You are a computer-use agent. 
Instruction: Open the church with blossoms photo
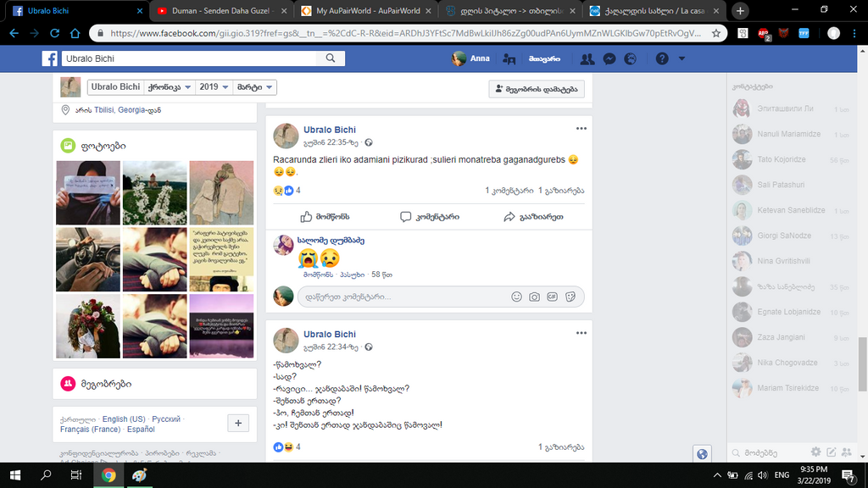(154, 192)
